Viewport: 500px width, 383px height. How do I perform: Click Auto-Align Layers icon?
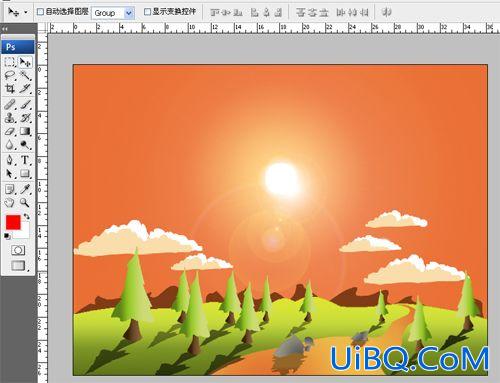click(x=386, y=13)
